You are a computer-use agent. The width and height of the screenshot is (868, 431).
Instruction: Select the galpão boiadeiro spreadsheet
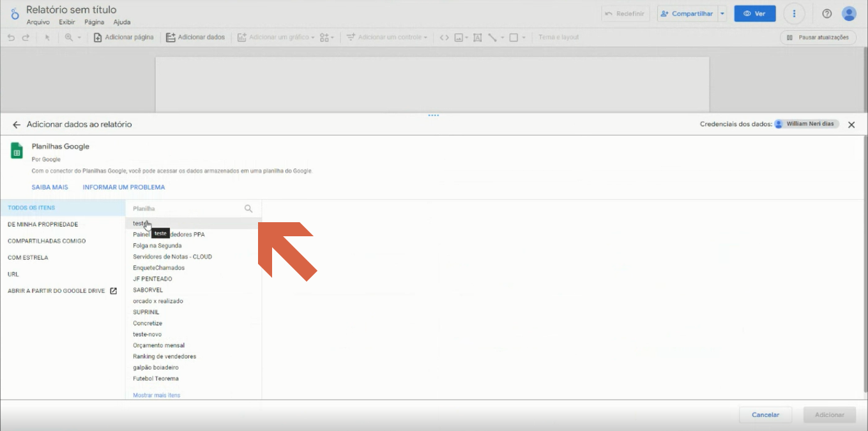coord(194,367)
